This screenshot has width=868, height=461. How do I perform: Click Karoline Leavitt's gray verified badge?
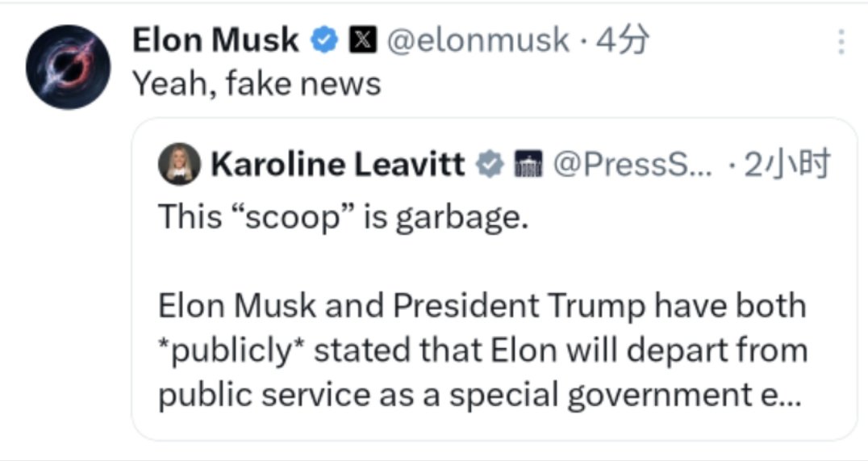click(489, 165)
